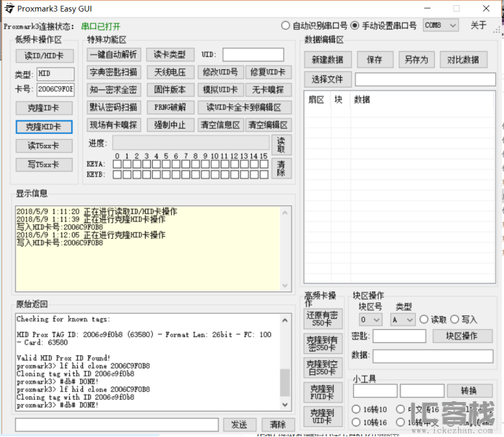Screen dimensions: 504x437
Task: Click the 进度 progress bar
Action: pyautogui.click(x=191, y=143)
